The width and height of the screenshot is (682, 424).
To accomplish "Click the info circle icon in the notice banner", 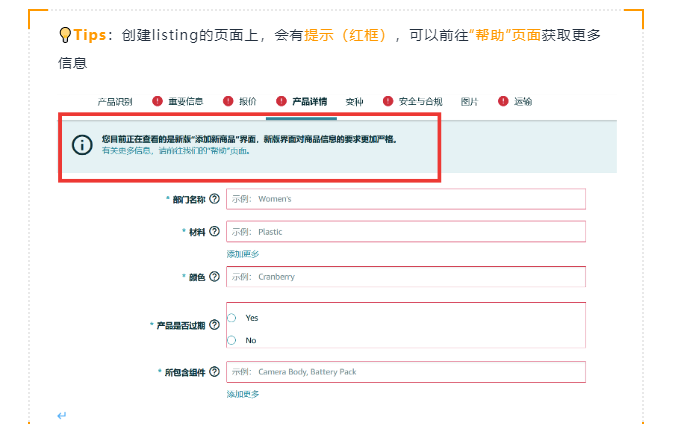I will [x=82, y=144].
